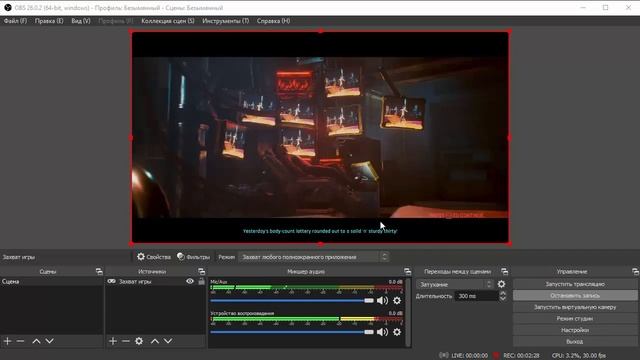
Task: Open the Инструменты menu
Action: pos(225,21)
